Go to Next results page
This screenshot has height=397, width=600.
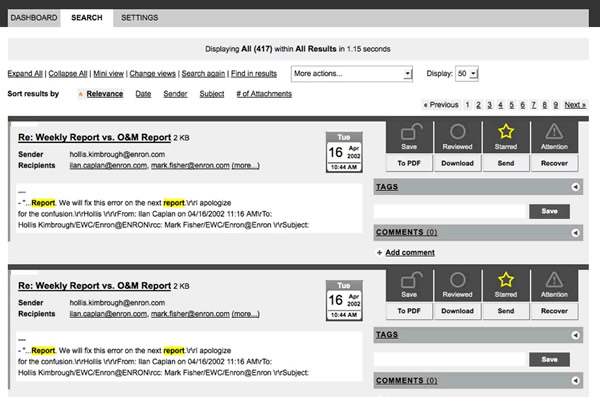(x=575, y=105)
